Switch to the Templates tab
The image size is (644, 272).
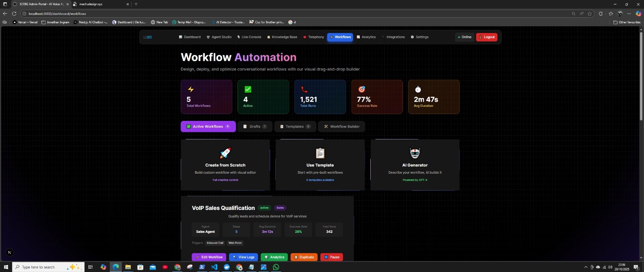pos(295,127)
